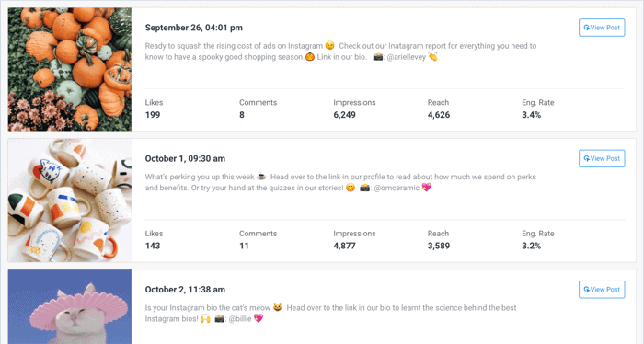The width and height of the screenshot is (644, 344).
Task: Click the cat emoji in third caption
Action: (x=278, y=307)
